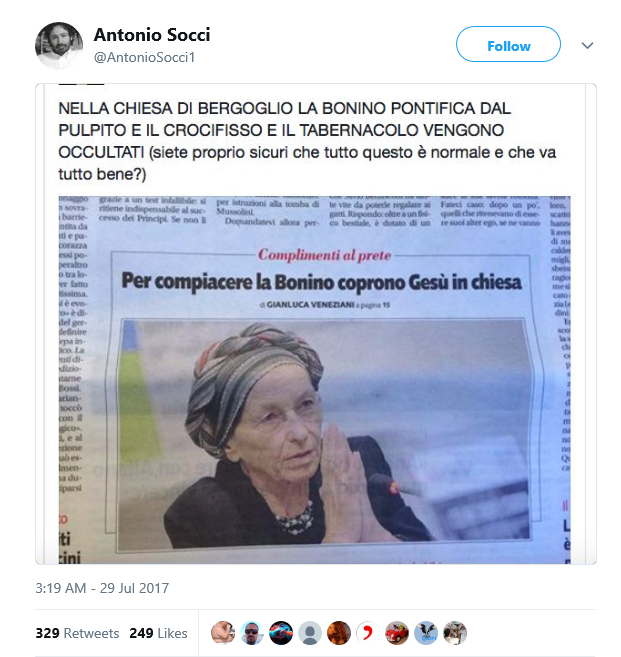Open the red comma logo avatar
This screenshot has width=621, height=657.
coord(367,633)
